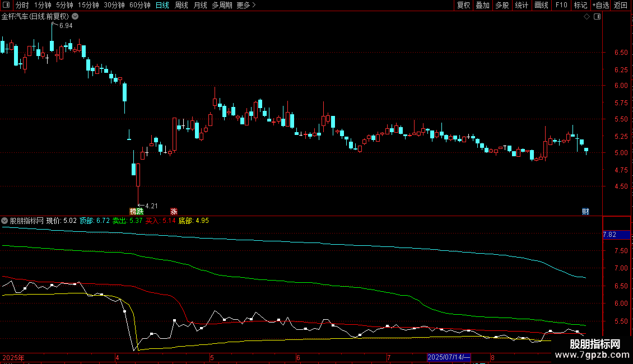
Task: Open 多周期 multi-period view
Action: pos(222,5)
